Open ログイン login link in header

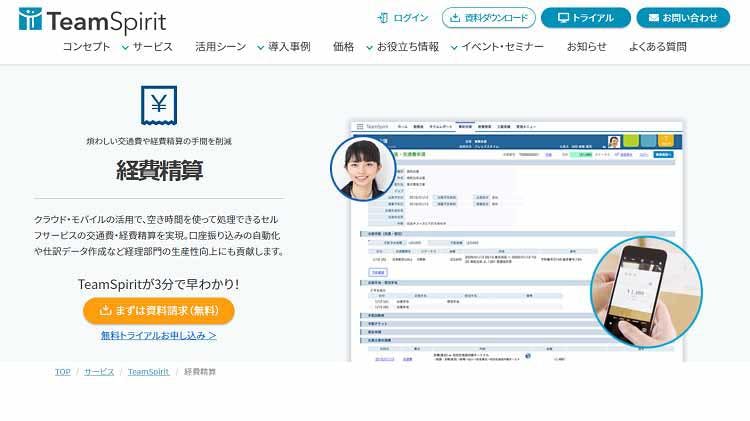click(403, 18)
